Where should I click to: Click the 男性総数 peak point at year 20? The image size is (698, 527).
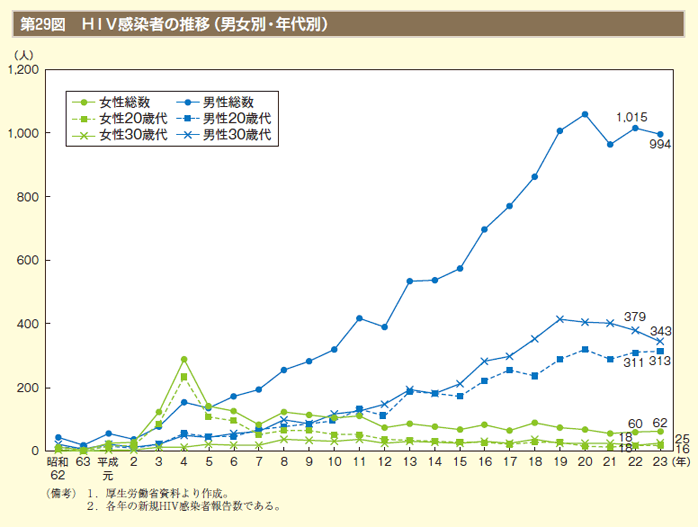[585, 114]
